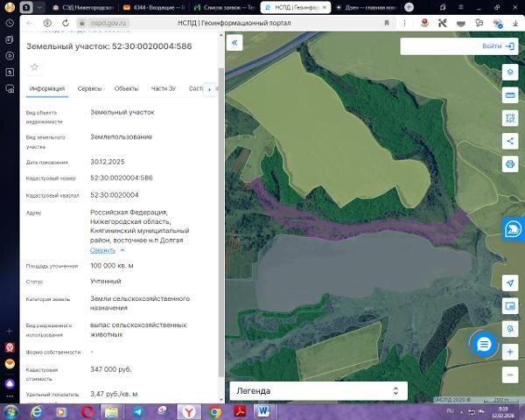Open the overview map panel icon
The height and width of the screenshot is (420, 525).
(510, 305)
